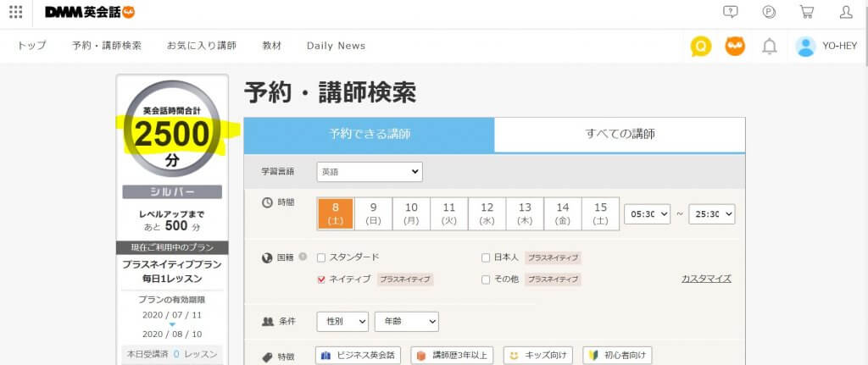
Task: Click the people icon beside 条件
Action: pyautogui.click(x=268, y=321)
